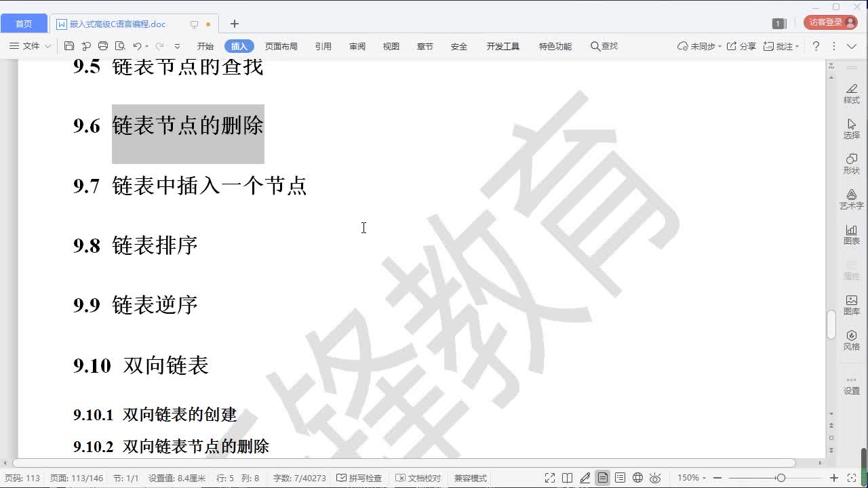The image size is (868, 488).
Task: Open the 图表 (Chart) sidebar tool
Action: click(x=852, y=235)
